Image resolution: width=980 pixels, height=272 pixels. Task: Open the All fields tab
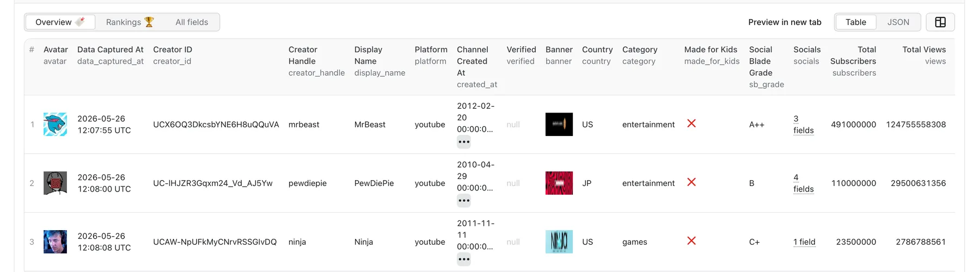click(192, 22)
